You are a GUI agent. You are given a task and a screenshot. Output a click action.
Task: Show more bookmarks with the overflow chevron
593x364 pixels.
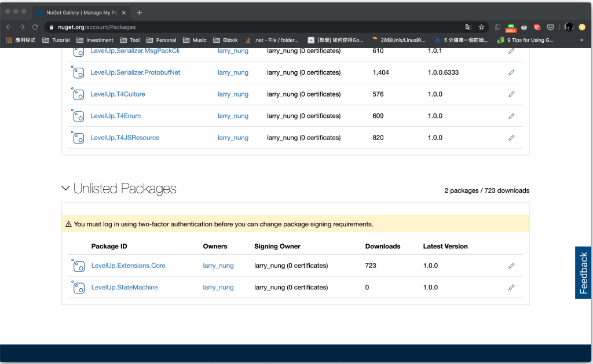[581, 40]
